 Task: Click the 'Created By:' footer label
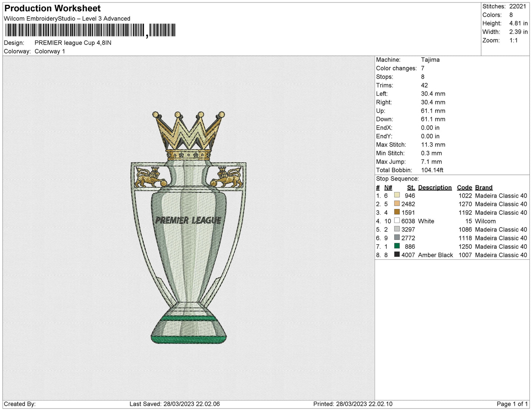20,404
